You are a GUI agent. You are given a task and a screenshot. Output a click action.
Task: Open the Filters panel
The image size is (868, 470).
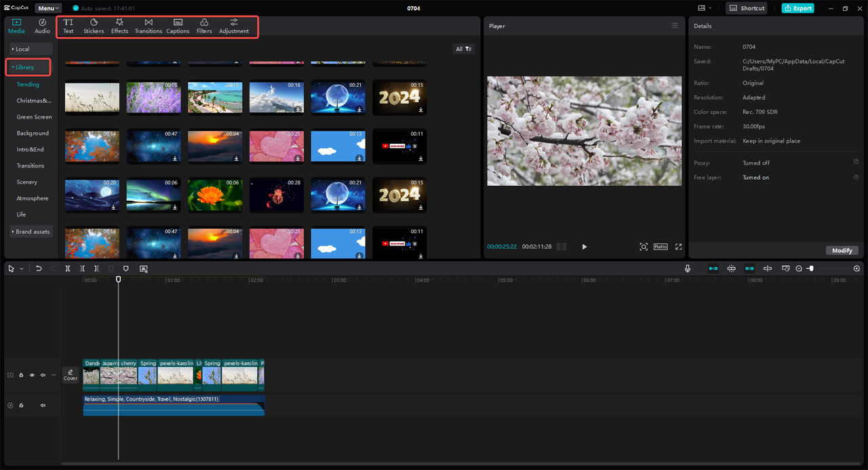pyautogui.click(x=204, y=26)
